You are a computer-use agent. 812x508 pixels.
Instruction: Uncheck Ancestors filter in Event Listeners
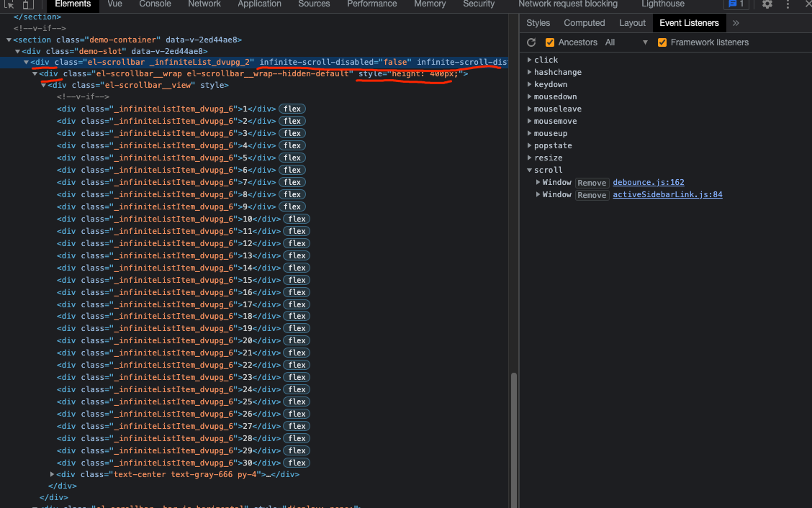pyautogui.click(x=550, y=42)
